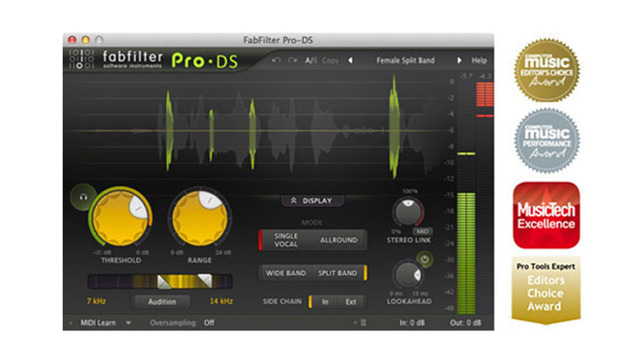This screenshot has width=641, height=364.
Task: Select Allround mode
Action: tap(338, 240)
